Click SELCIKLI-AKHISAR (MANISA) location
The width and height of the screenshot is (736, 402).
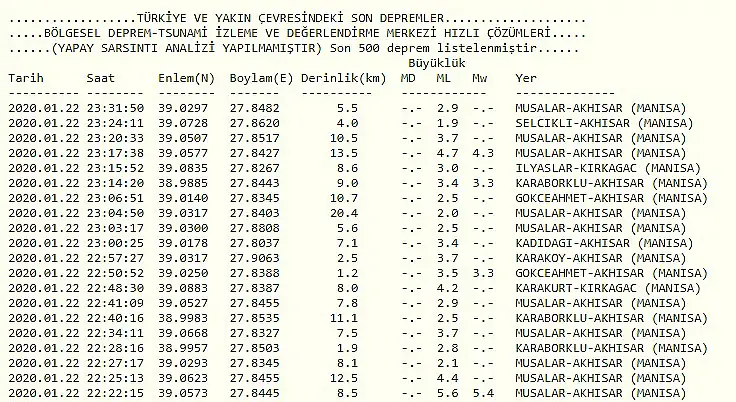click(x=604, y=123)
